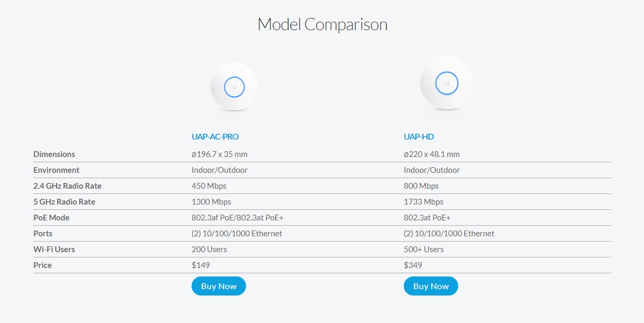
Task: Select the Environment row label
Action: coord(56,170)
